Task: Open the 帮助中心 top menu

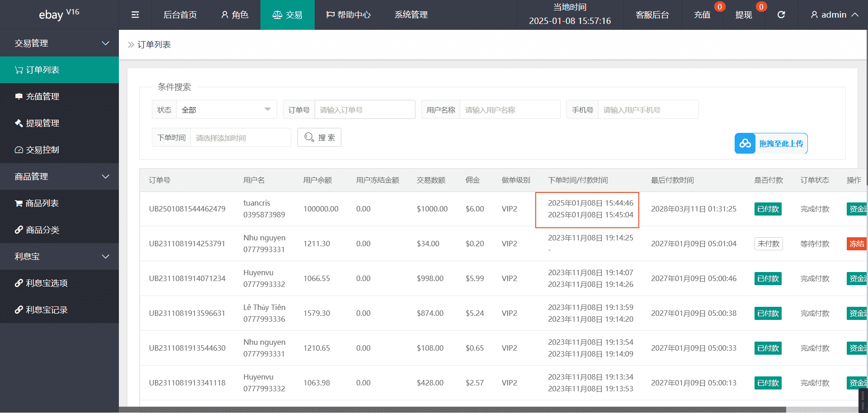Action: [x=348, y=15]
